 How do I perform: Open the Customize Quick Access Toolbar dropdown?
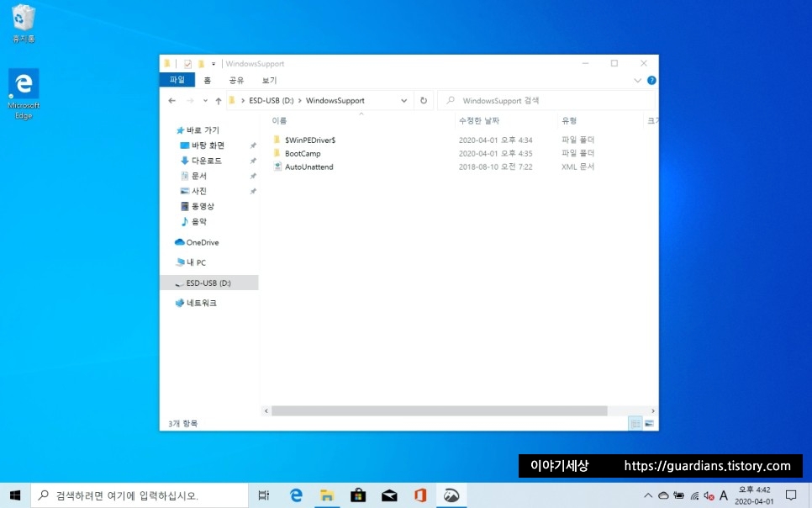pos(213,64)
